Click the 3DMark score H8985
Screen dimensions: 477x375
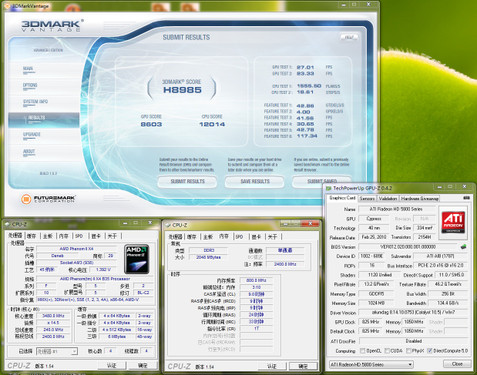point(182,90)
